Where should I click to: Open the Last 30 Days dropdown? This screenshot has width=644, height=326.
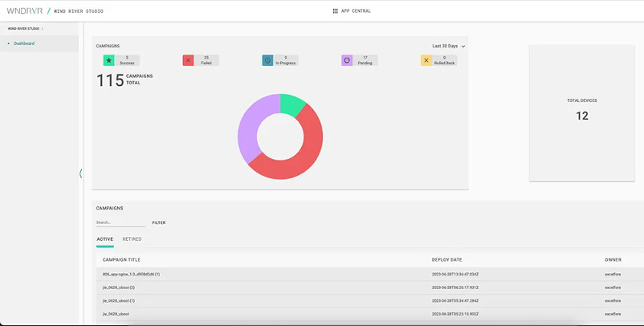[448, 47]
